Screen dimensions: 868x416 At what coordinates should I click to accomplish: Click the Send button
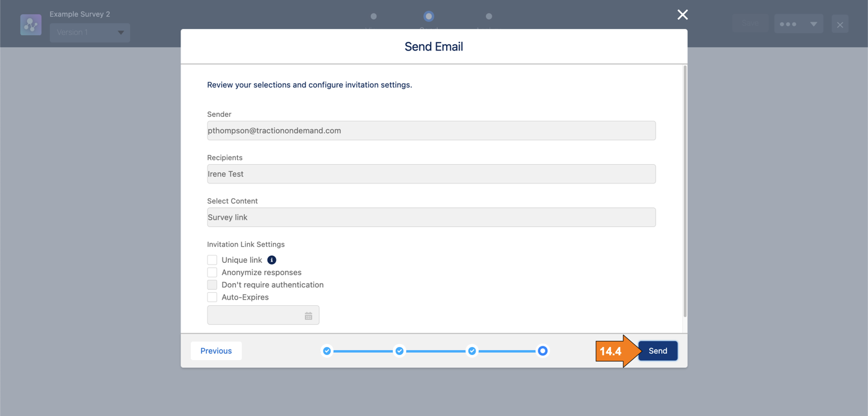click(x=657, y=351)
